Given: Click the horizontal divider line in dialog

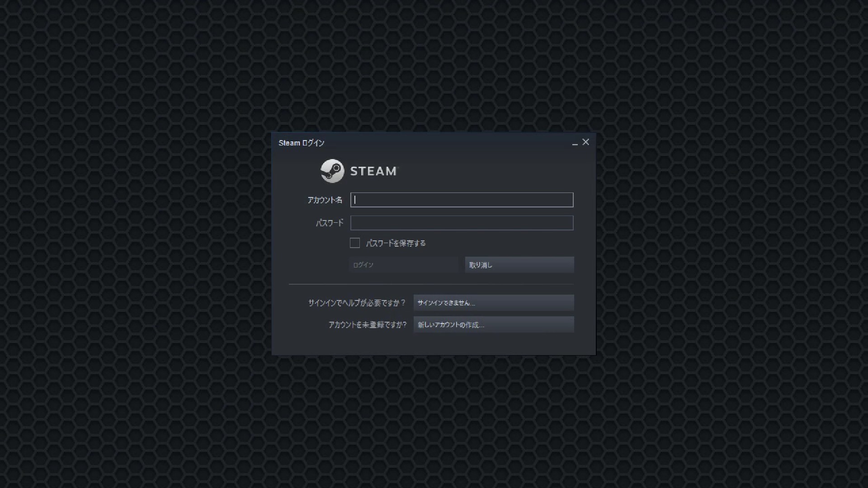Looking at the screenshot, I should 431,284.
